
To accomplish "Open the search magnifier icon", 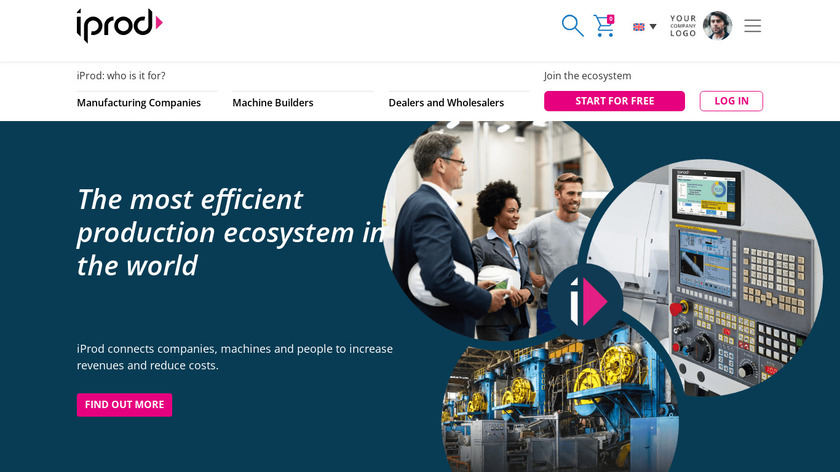I will tap(572, 25).
